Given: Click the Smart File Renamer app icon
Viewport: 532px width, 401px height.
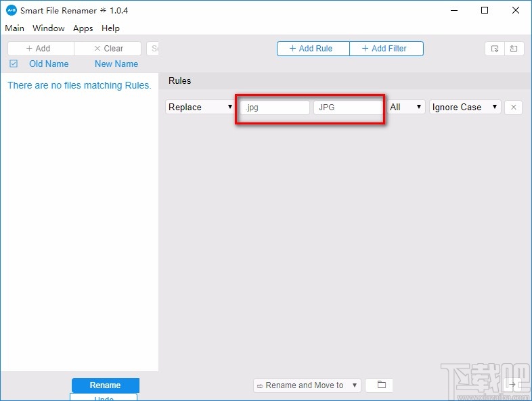Looking at the screenshot, I should click(x=12, y=11).
